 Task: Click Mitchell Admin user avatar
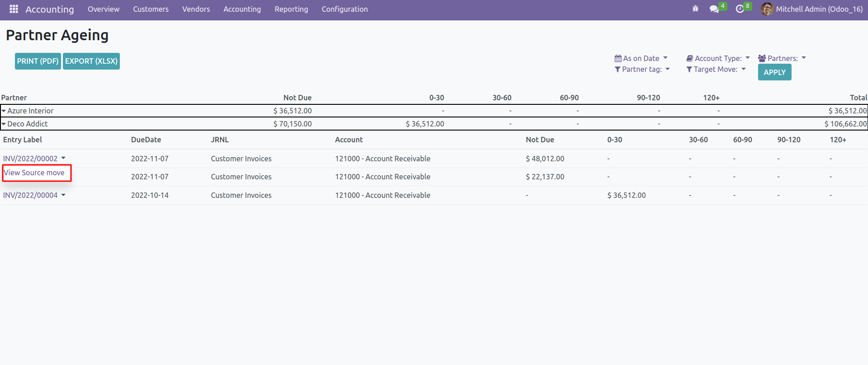click(x=767, y=9)
